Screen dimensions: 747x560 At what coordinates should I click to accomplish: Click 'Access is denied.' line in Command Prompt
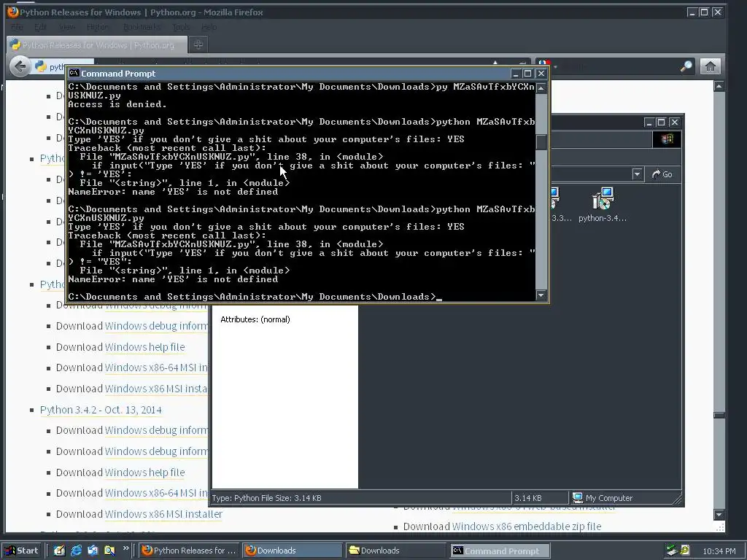pos(117,104)
